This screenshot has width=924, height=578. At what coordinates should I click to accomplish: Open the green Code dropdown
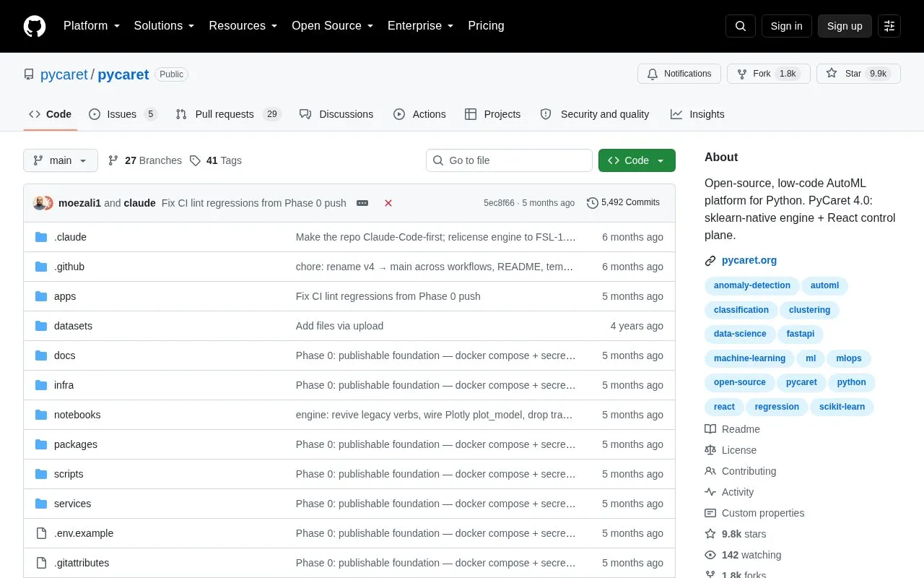pyautogui.click(x=637, y=160)
